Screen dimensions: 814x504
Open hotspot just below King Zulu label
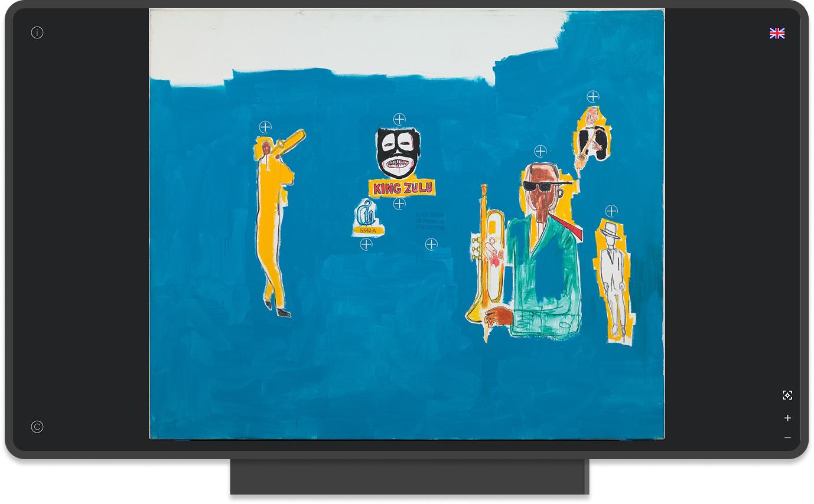(399, 204)
